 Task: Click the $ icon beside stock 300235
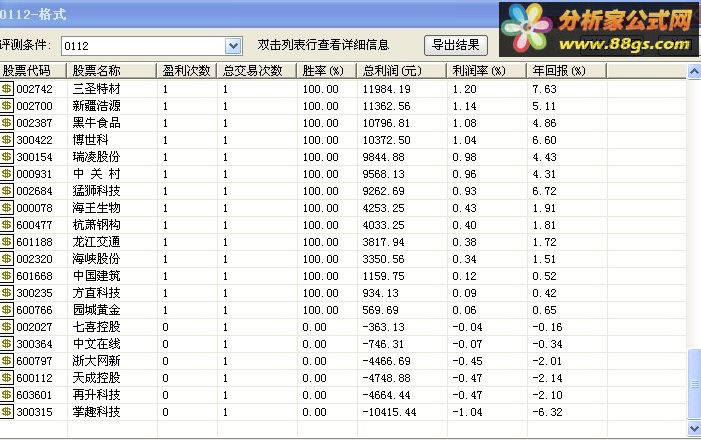[7, 292]
